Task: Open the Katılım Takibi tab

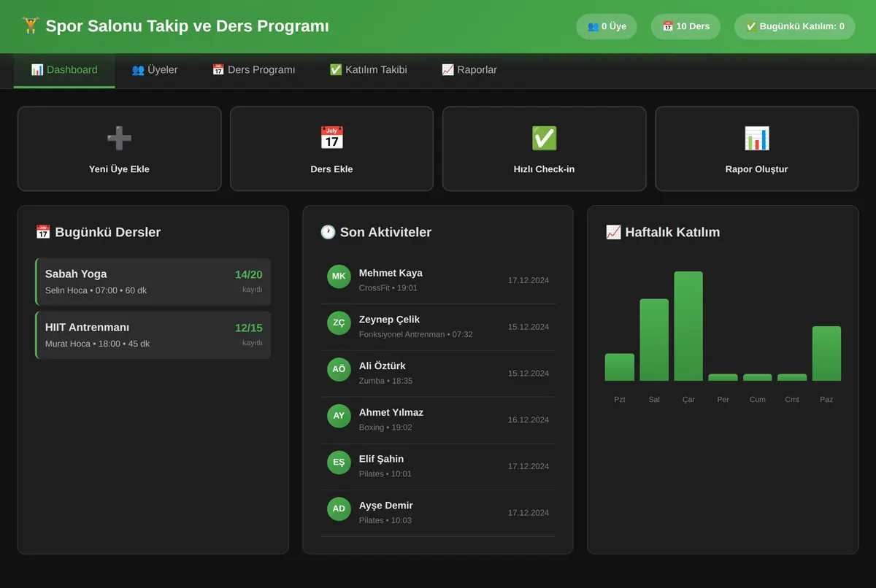Action: [x=368, y=70]
